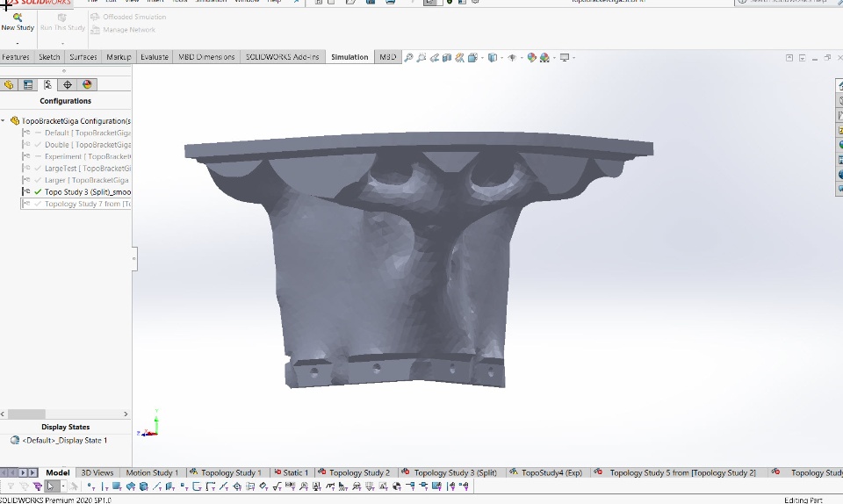
Task: Click the configuration tree scroll right arrow
Action: [126, 414]
